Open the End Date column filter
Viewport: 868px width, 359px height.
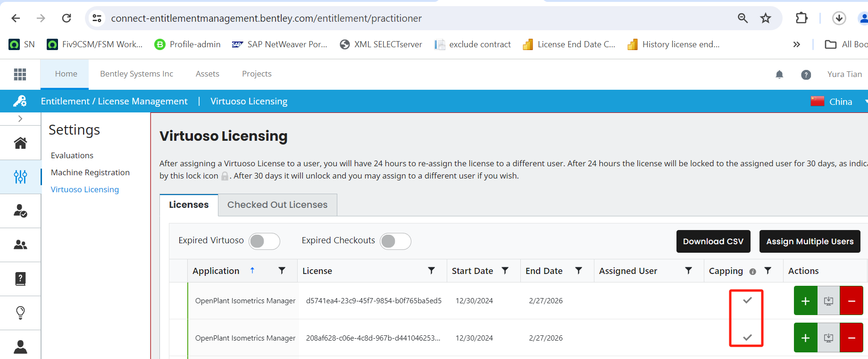coord(578,271)
